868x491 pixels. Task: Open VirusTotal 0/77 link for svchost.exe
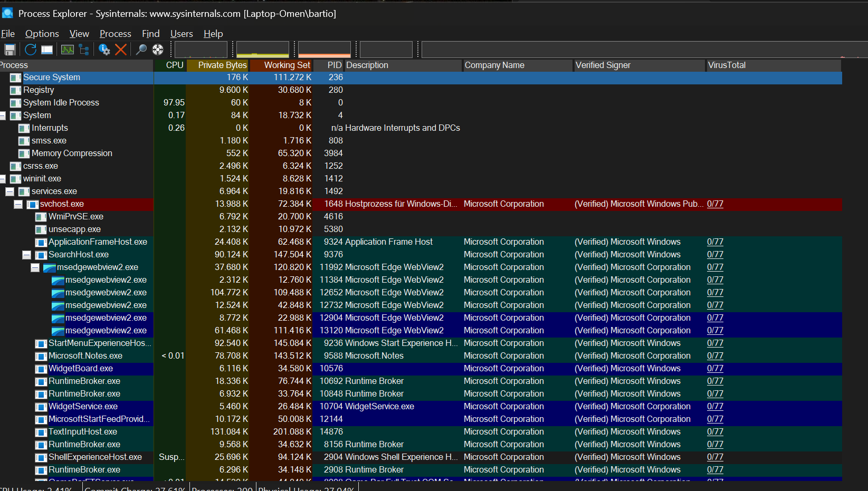click(x=715, y=204)
